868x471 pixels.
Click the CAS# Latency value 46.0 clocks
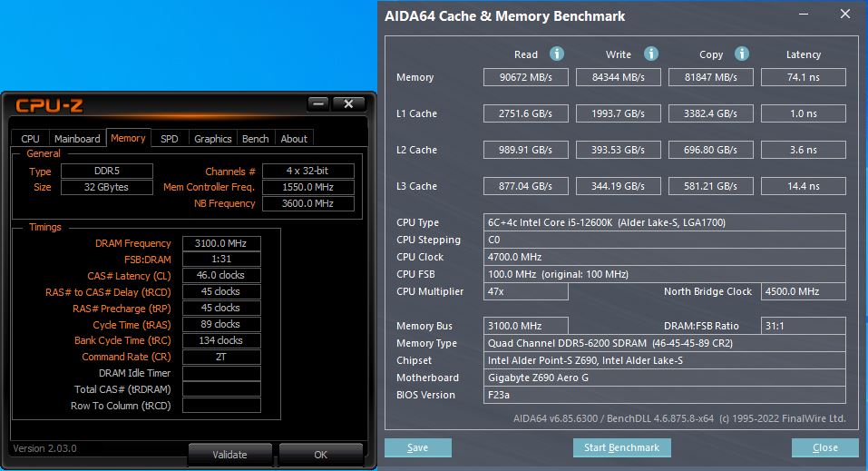pos(221,275)
